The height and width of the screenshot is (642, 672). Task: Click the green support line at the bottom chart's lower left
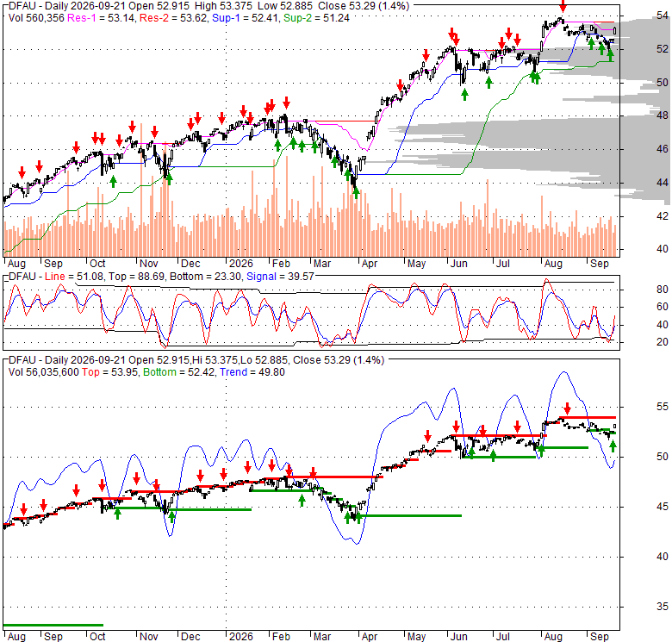point(53,625)
